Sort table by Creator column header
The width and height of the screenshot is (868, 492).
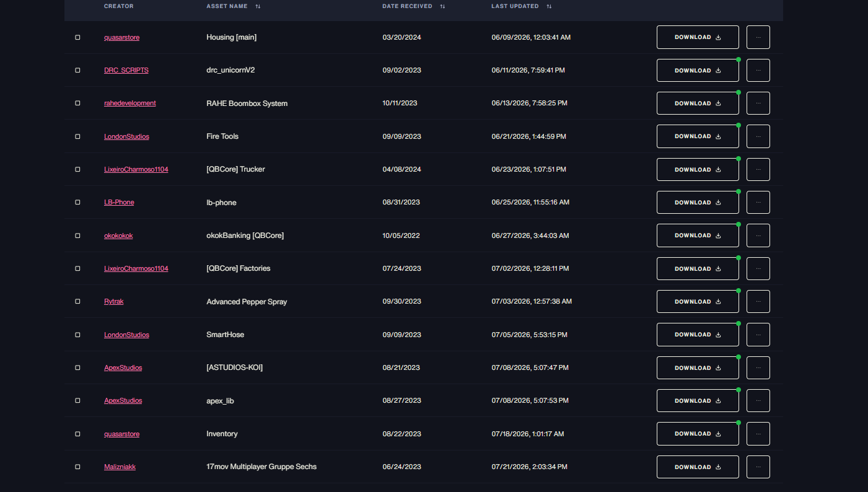(119, 6)
